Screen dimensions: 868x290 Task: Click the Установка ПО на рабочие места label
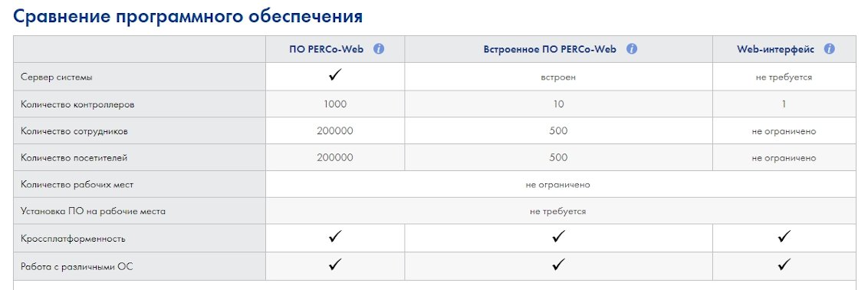tap(93, 211)
